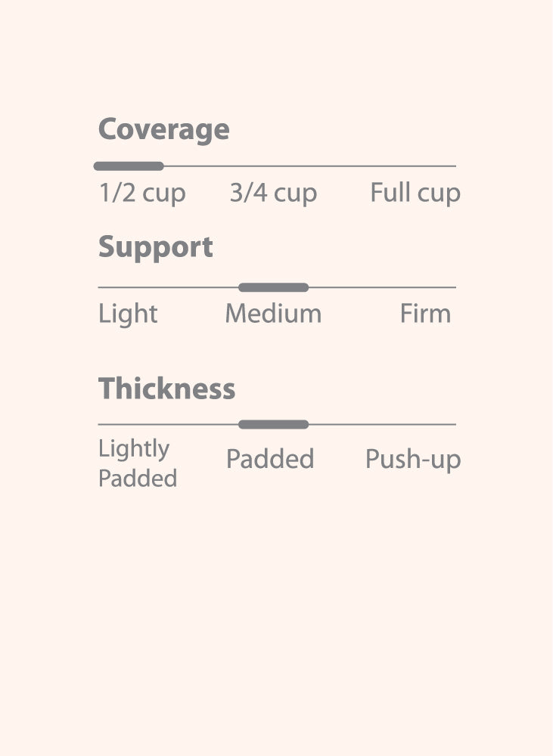The height and width of the screenshot is (756, 553).
Task: Select the Lightly Padded thickness label
Action: 138,463
